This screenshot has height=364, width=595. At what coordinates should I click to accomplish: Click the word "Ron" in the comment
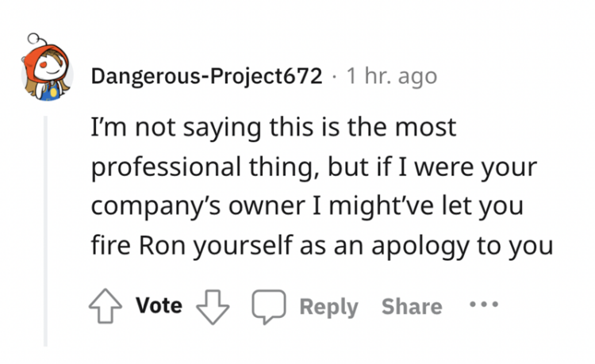pyautogui.click(x=162, y=245)
